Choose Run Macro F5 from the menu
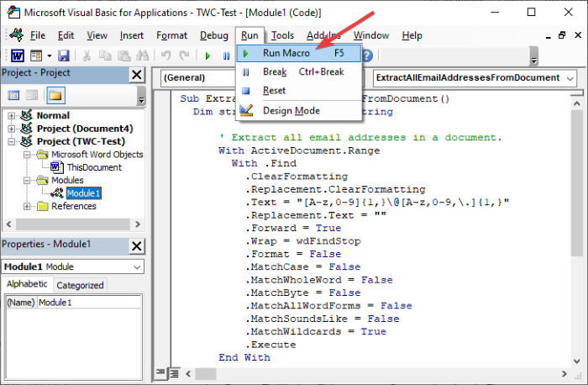The width and height of the screenshot is (588, 385). 298,53
